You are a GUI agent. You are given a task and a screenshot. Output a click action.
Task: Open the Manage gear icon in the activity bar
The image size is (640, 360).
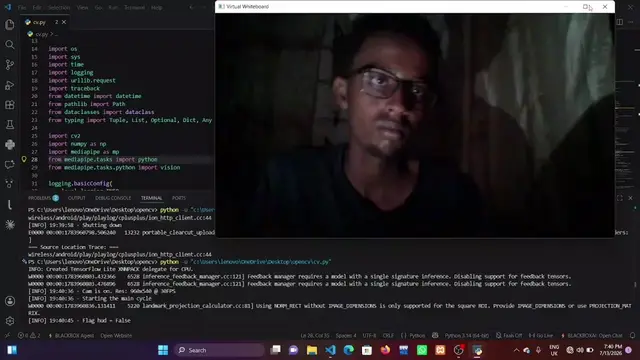point(10,321)
